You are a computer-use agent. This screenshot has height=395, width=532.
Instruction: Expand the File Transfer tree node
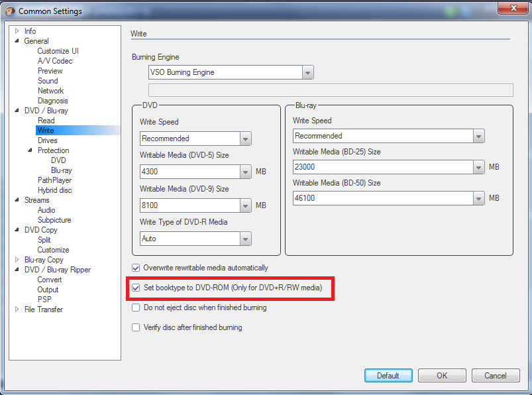click(17, 309)
